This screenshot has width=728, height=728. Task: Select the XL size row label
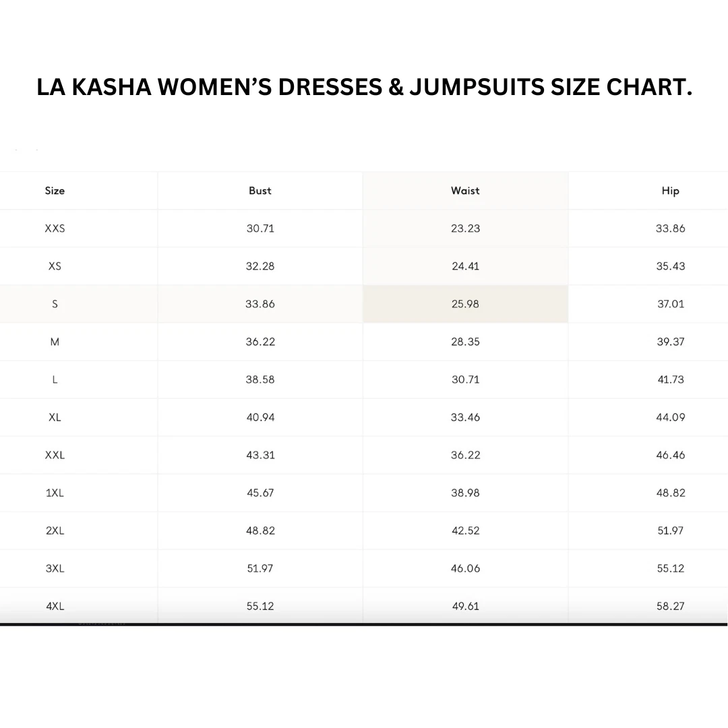coord(55,417)
